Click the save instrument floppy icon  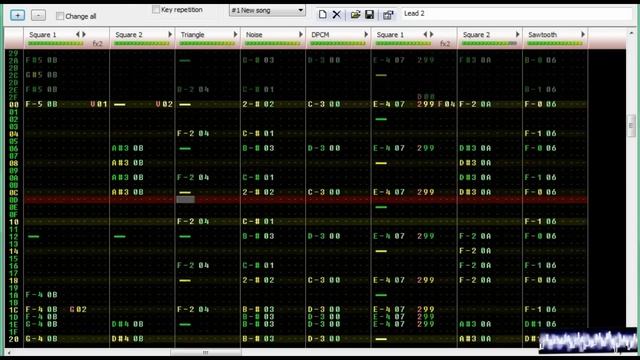point(369,15)
